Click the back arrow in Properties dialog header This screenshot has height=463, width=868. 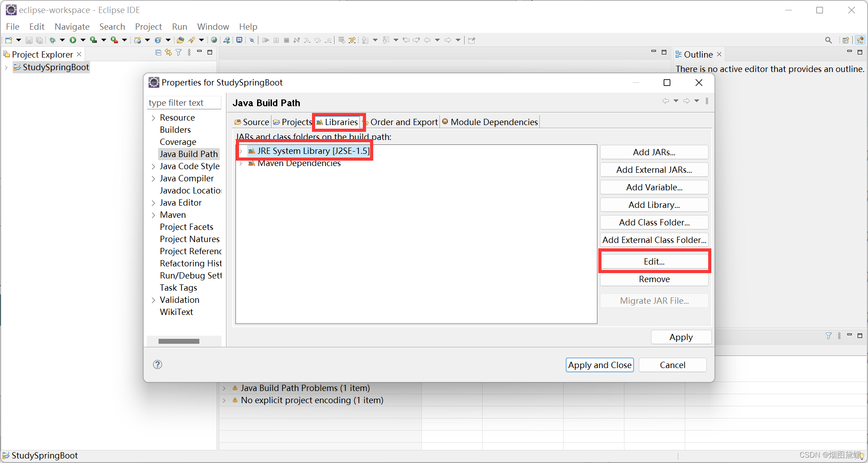(666, 101)
